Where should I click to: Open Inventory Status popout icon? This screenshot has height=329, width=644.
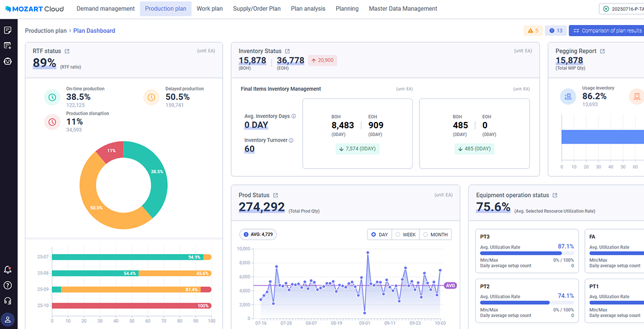tap(287, 51)
